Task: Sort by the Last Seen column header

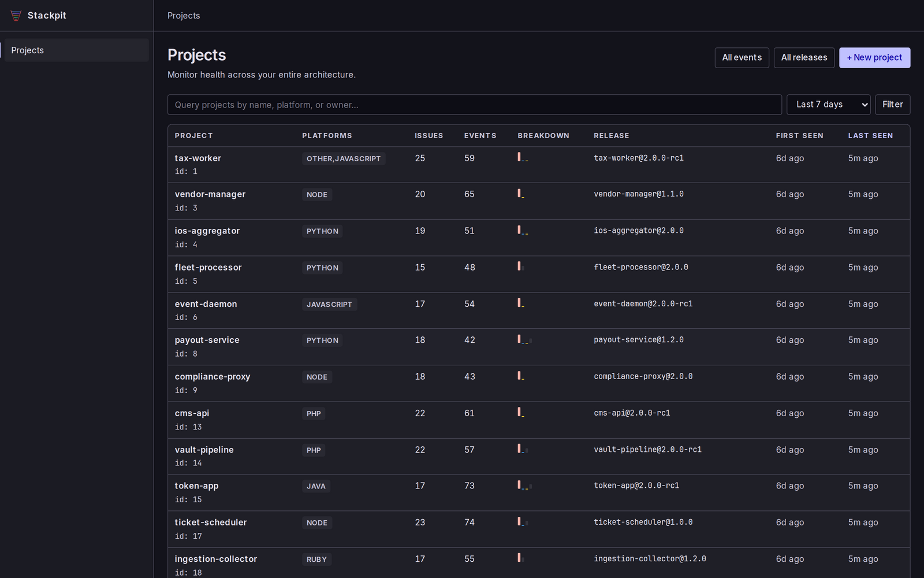Action: (x=870, y=136)
